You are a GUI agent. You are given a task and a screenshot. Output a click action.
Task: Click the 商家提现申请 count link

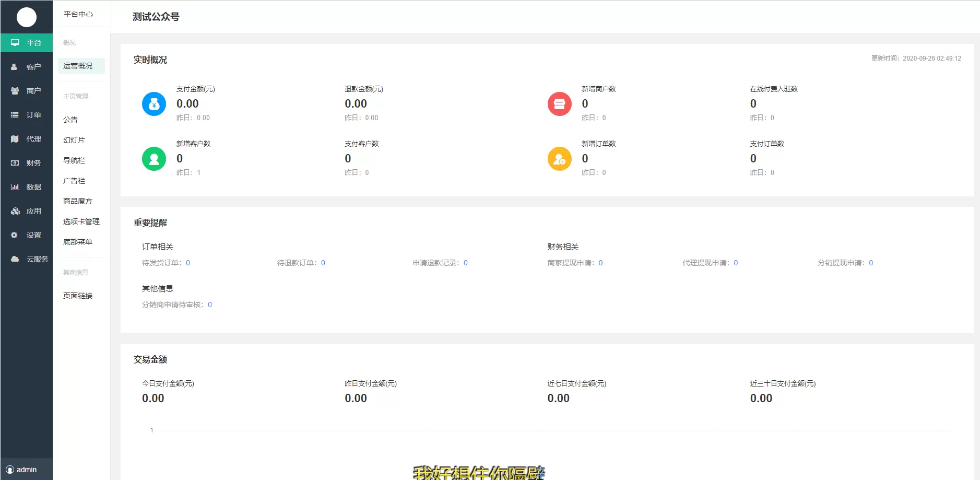pos(600,263)
